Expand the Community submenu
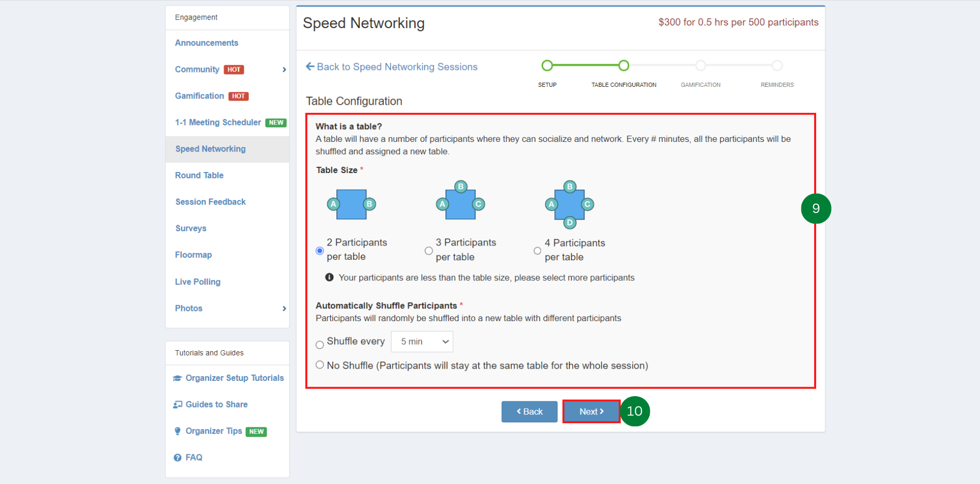The height and width of the screenshot is (484, 980). point(284,69)
